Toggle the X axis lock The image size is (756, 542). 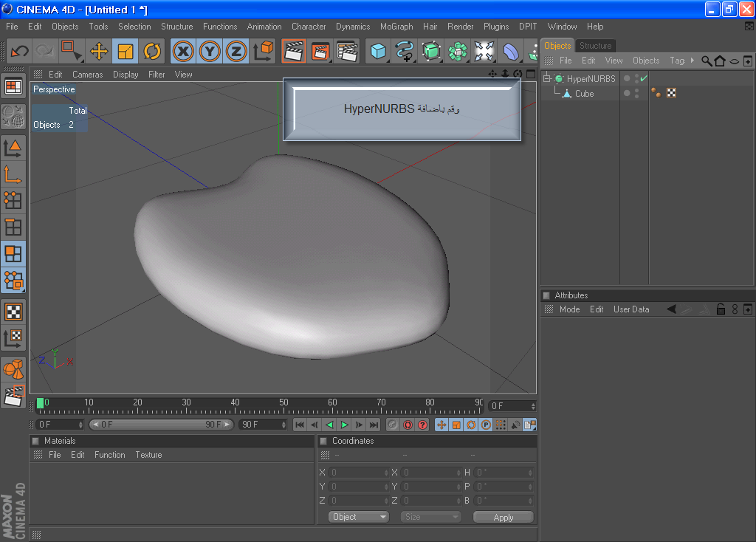[183, 51]
